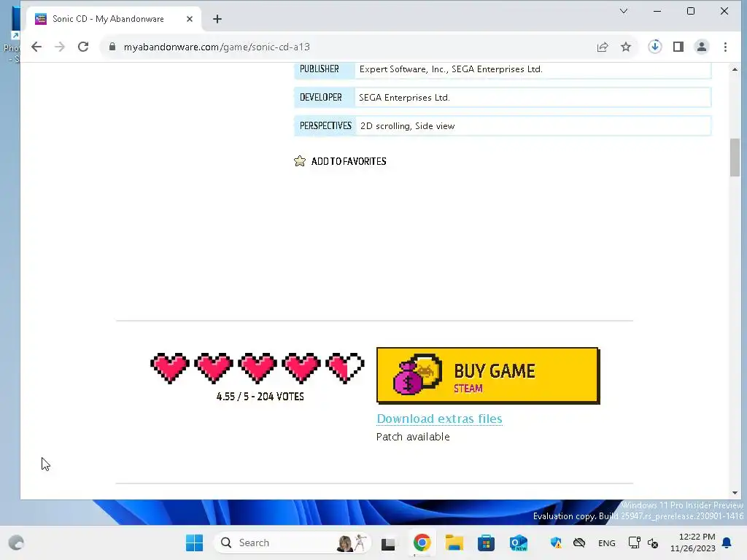Click the forward navigation arrow
Screen dimensions: 747x560
click(x=60, y=47)
